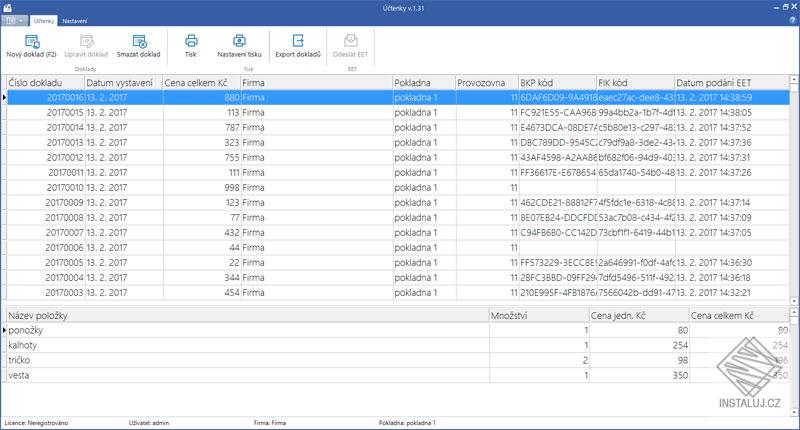Viewport: 800px width, 430px height.
Task: Click the Nový doklad (F2) icon
Action: (x=30, y=41)
